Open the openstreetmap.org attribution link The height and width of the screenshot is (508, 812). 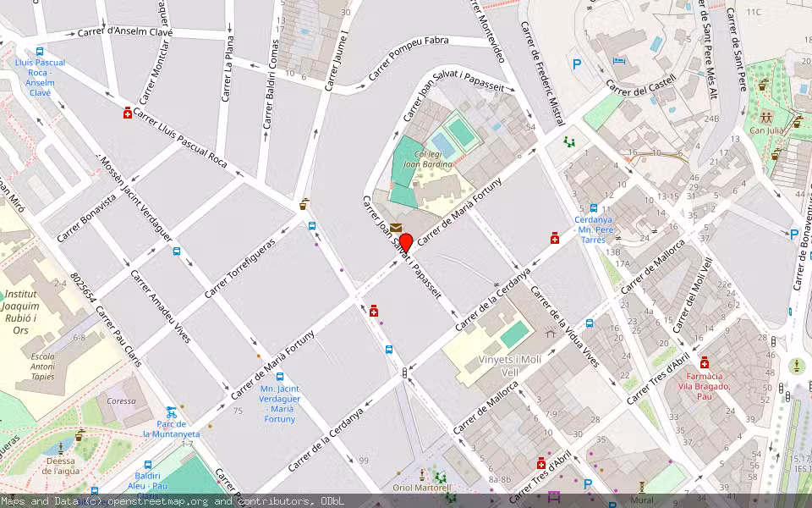[159, 501]
